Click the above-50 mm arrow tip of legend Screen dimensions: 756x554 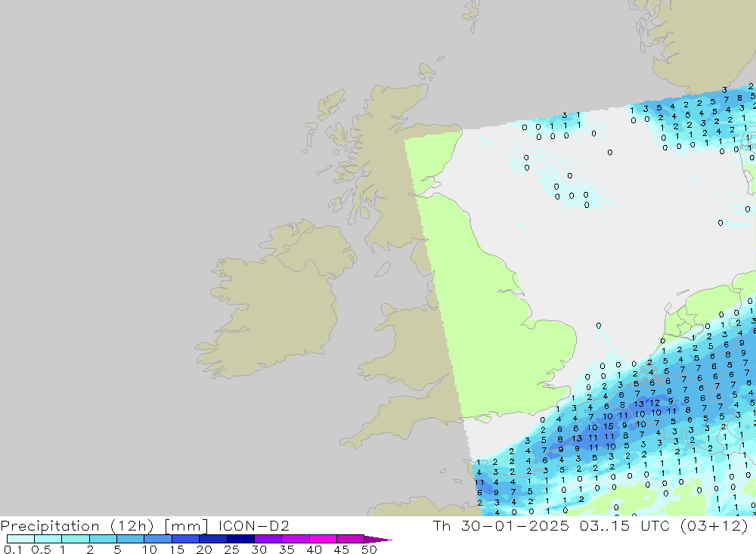pyautogui.click(x=378, y=539)
